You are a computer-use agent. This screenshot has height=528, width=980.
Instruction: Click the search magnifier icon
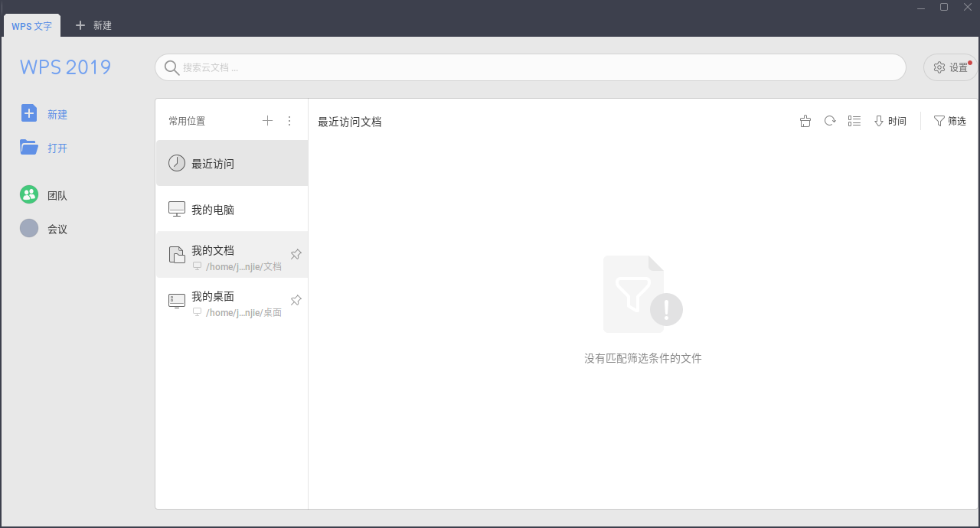point(171,67)
